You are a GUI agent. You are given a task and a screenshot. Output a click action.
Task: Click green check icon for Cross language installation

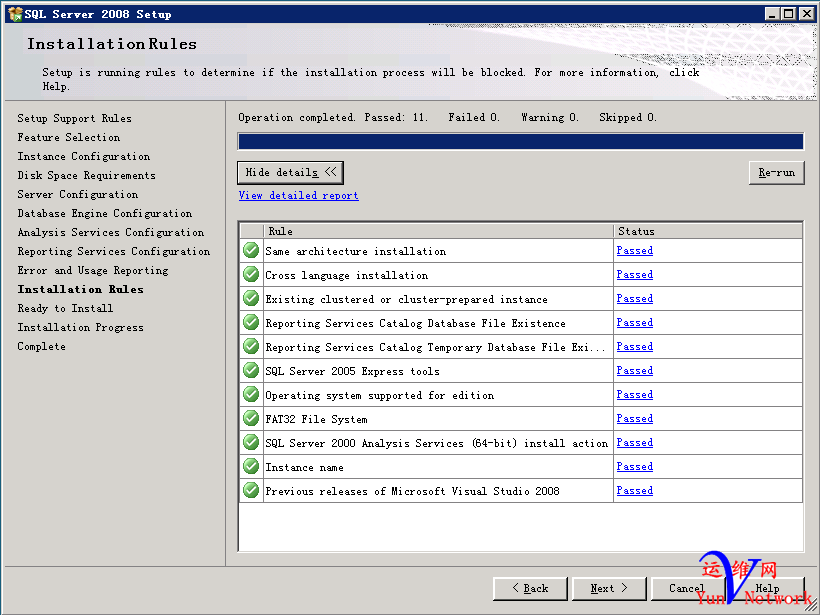251,275
